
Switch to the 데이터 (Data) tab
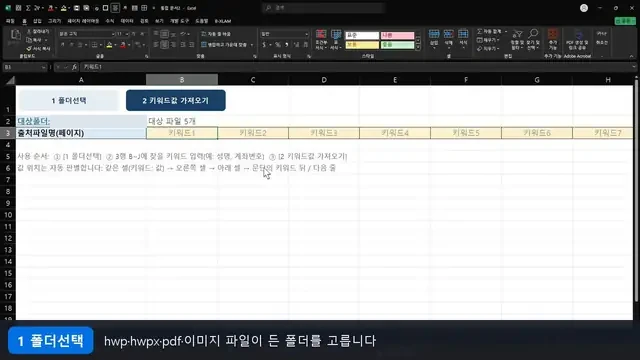tap(127, 21)
